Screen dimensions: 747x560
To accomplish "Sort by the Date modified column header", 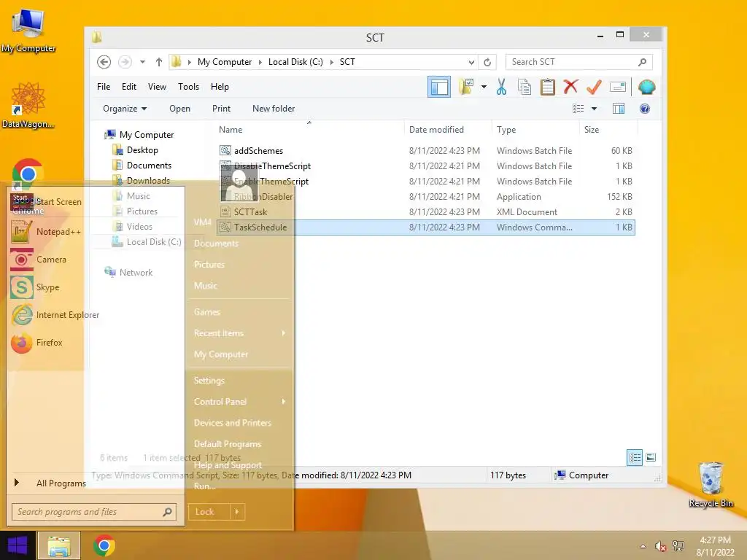I will click(446, 130).
